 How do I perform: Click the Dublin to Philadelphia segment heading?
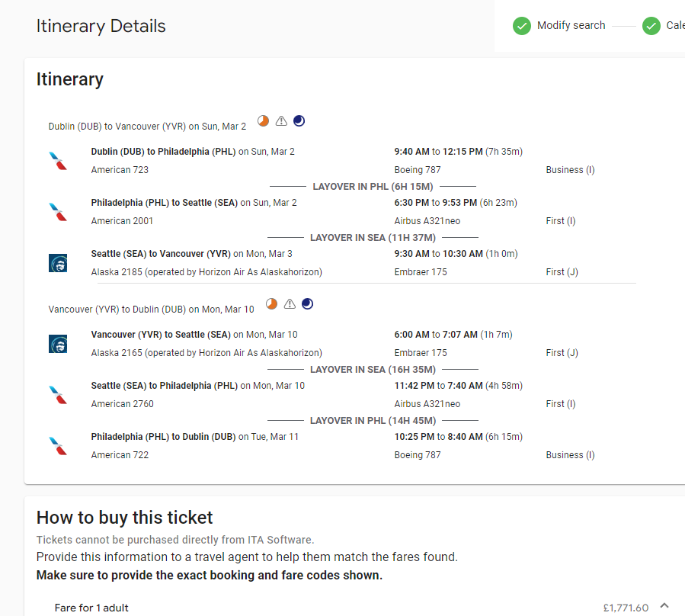[193, 152]
